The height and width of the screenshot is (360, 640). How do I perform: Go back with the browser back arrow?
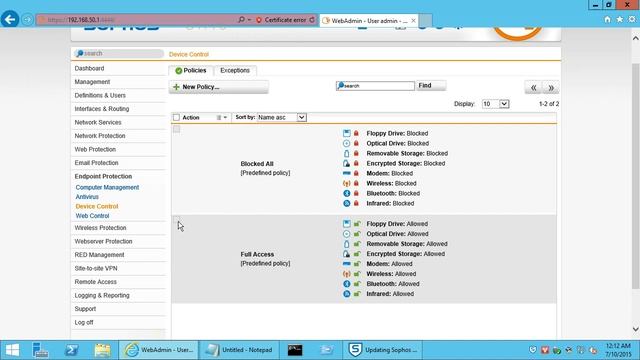point(10,19)
